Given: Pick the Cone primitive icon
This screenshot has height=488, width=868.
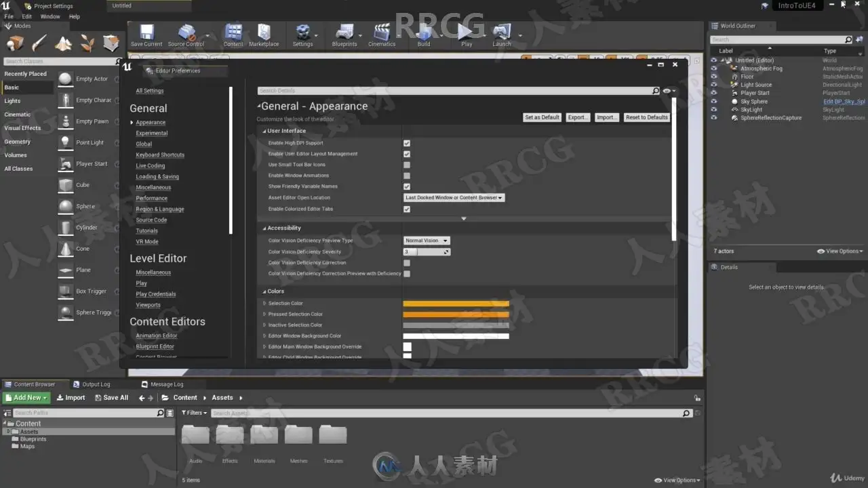Looking at the screenshot, I should (x=65, y=249).
